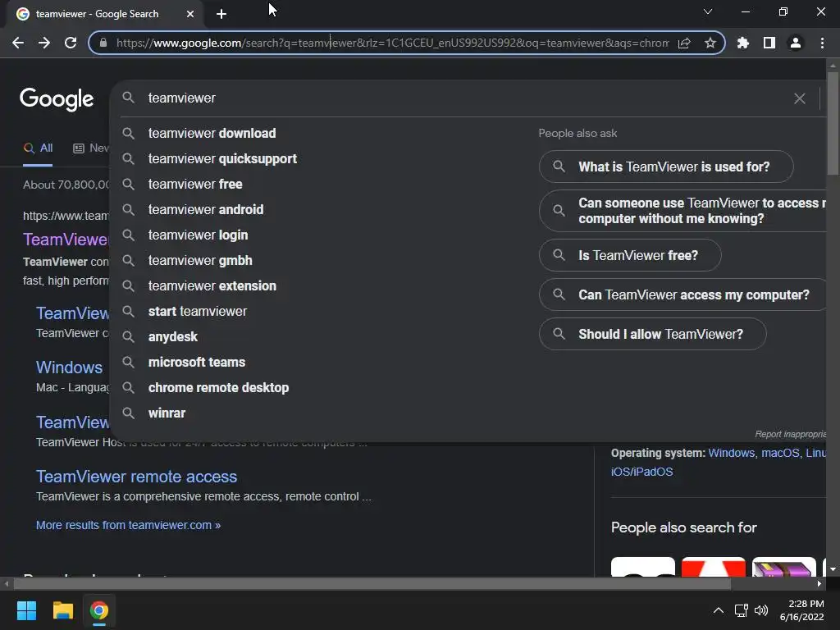
Task: Switch to the All results tab
Action: (x=38, y=148)
